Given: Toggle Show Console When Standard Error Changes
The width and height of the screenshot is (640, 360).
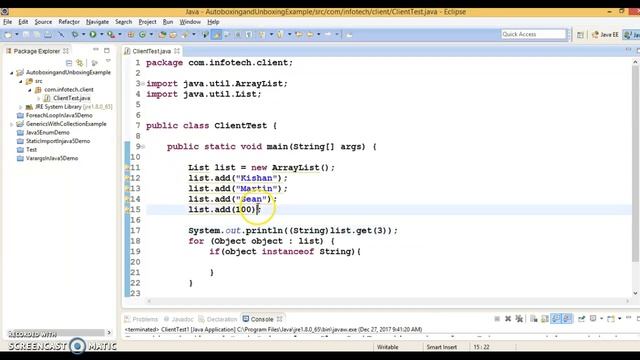Looking at the screenshot, I should [x=567, y=319].
